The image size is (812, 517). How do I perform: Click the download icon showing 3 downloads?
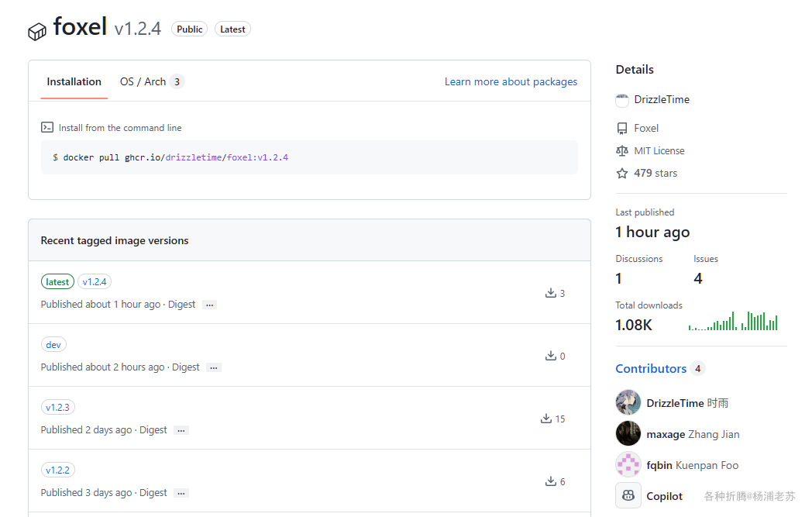(550, 293)
